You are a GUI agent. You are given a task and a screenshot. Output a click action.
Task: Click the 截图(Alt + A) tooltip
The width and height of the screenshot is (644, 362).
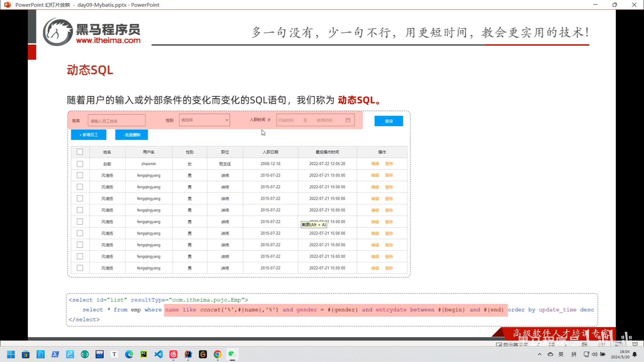tap(314, 225)
